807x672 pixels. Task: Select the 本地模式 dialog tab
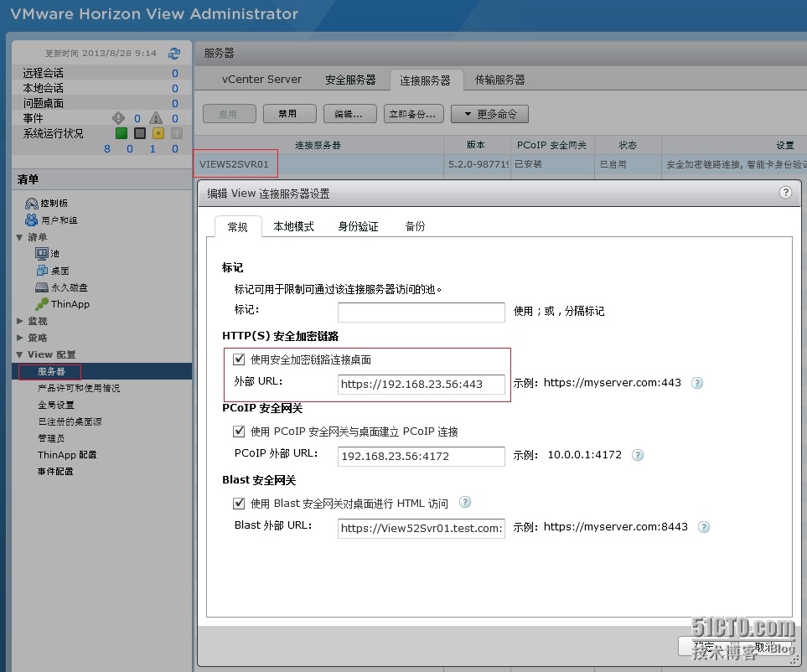point(294,226)
